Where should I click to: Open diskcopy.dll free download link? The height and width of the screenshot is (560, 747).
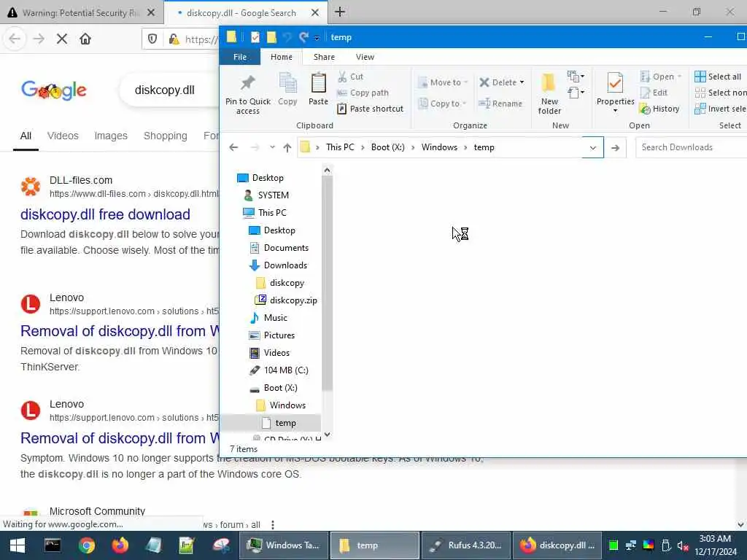click(105, 214)
